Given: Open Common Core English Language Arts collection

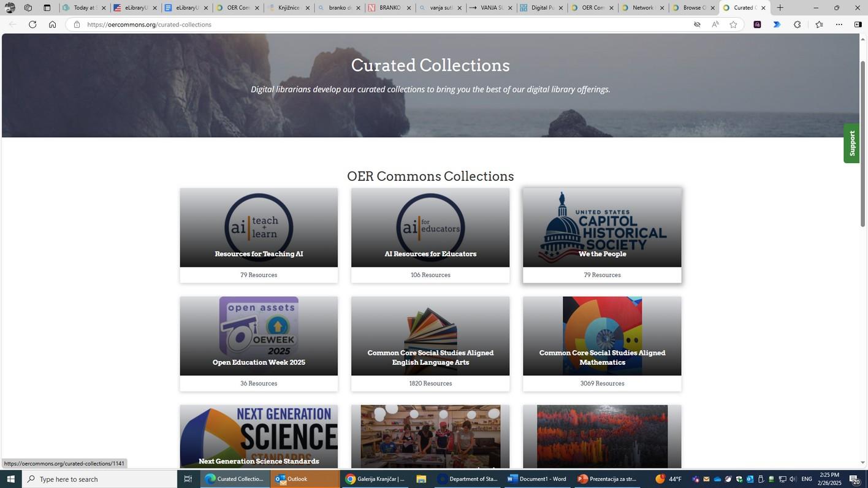Looking at the screenshot, I should point(430,344).
